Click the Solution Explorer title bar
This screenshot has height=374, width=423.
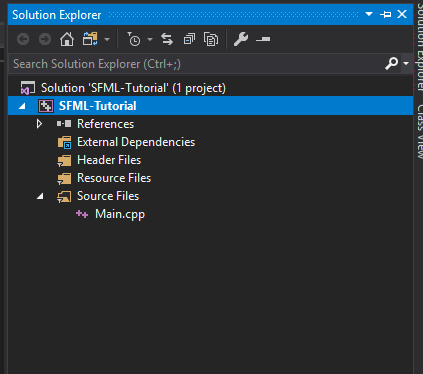tap(210, 15)
